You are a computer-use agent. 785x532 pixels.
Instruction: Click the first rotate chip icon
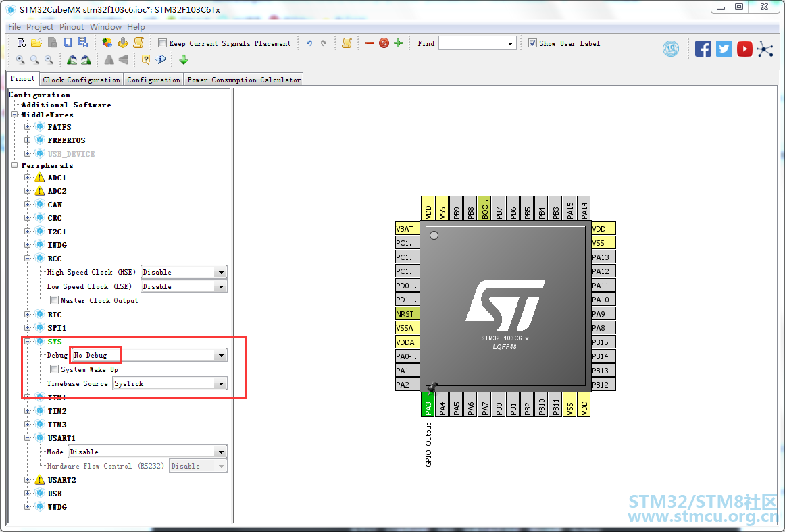coord(72,60)
